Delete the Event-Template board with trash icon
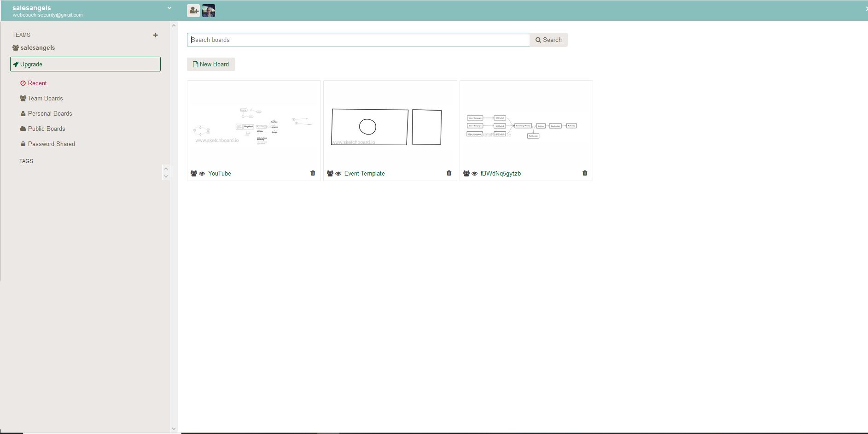Viewport: 868px width, 434px height. (x=449, y=173)
